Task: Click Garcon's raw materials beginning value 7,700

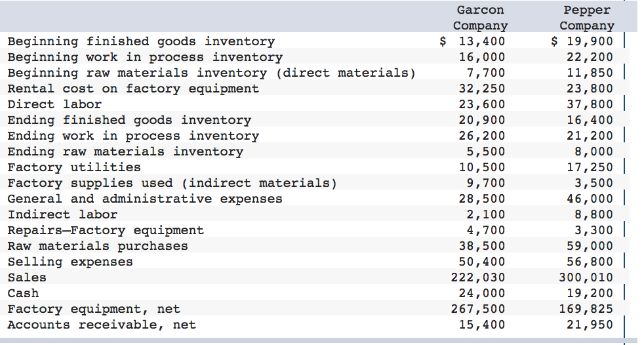Action: click(x=486, y=73)
